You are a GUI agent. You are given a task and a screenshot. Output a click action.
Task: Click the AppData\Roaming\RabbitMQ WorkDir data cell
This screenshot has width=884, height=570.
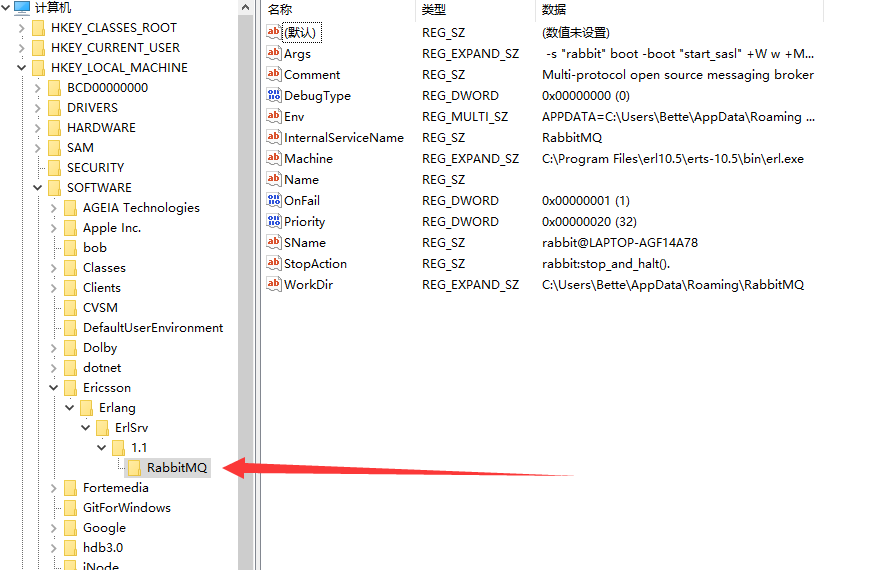pyautogui.click(x=673, y=285)
